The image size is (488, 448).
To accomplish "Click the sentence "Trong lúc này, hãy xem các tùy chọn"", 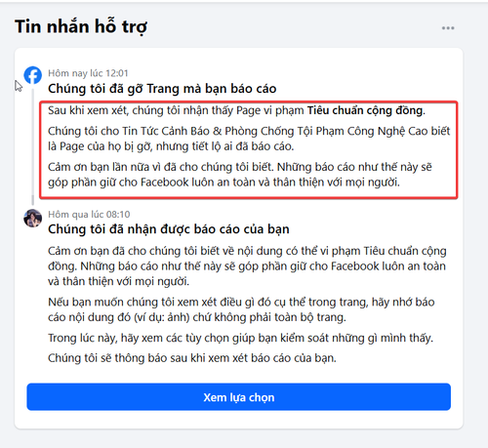I will pyautogui.click(x=240, y=338).
